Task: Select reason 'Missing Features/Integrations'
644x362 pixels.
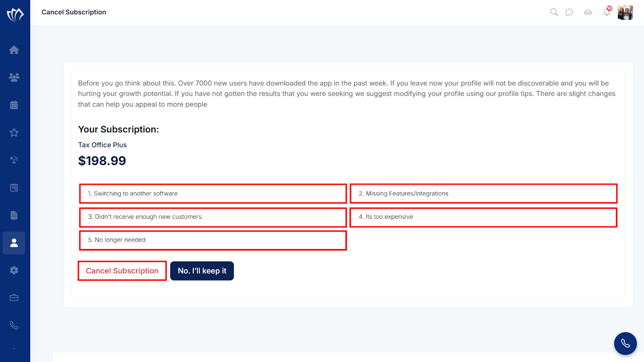Action: pos(483,193)
